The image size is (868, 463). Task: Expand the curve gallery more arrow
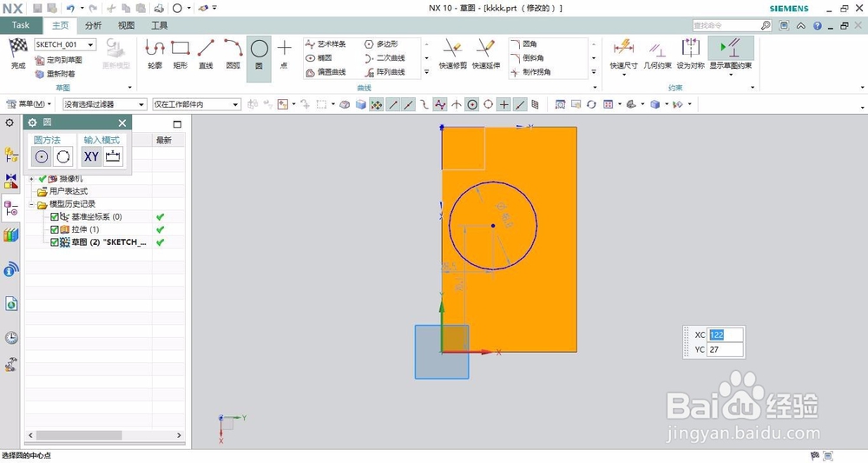click(x=426, y=72)
